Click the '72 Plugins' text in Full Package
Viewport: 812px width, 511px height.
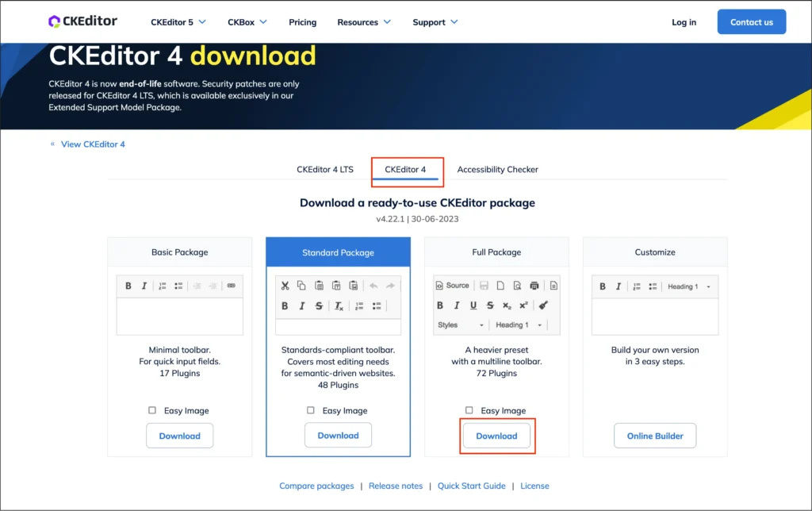(496, 373)
